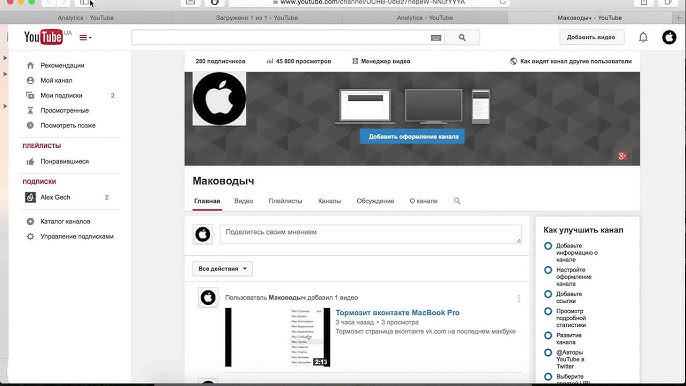
Task: Click the YouTube logo
Action: 44,37
